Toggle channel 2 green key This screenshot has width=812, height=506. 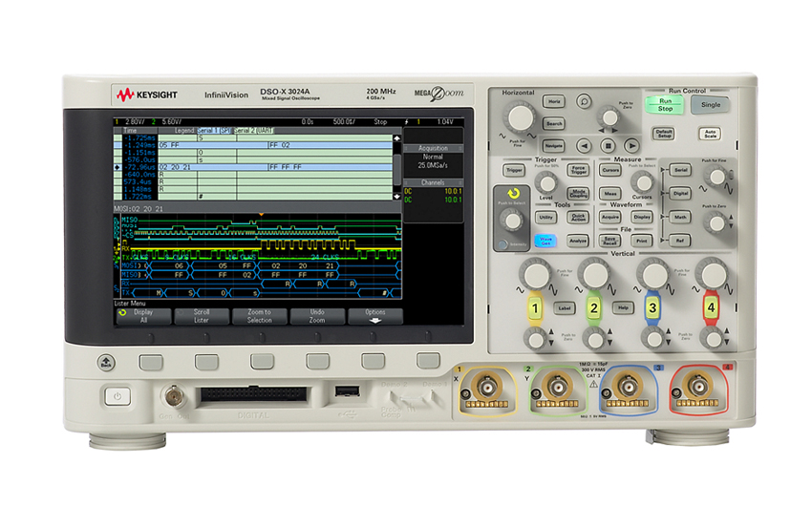(x=594, y=308)
